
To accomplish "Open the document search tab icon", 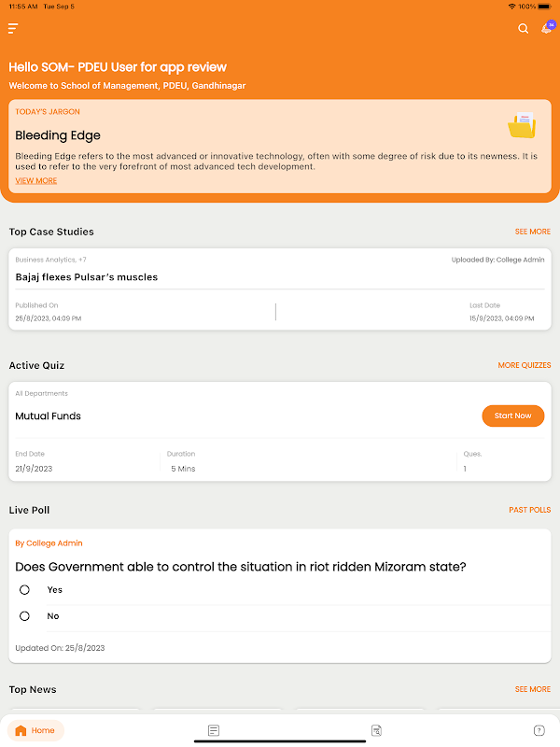I will (x=376, y=730).
